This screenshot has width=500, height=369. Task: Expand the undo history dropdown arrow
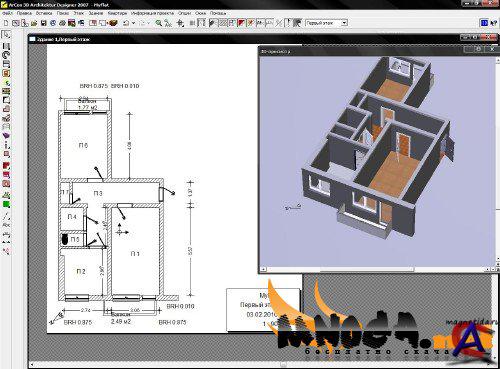[133, 23]
